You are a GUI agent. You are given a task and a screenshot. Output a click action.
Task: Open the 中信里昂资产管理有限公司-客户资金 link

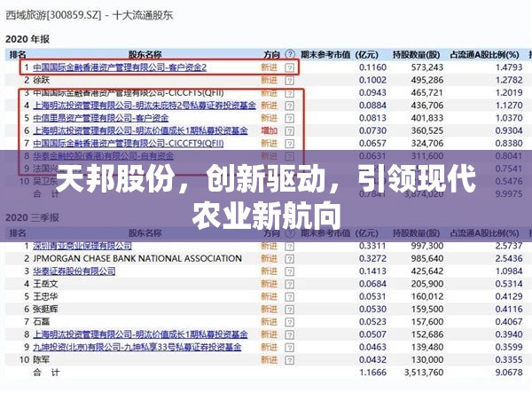tap(101, 118)
